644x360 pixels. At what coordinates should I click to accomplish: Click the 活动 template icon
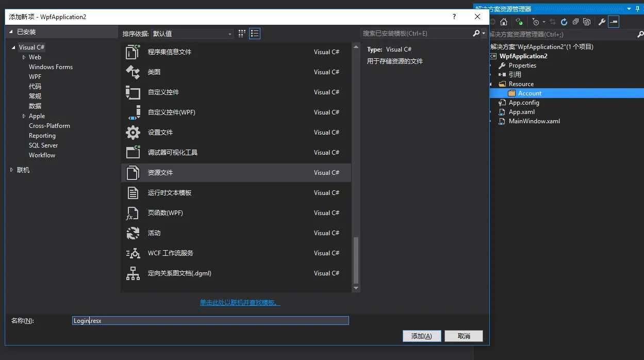tap(133, 233)
